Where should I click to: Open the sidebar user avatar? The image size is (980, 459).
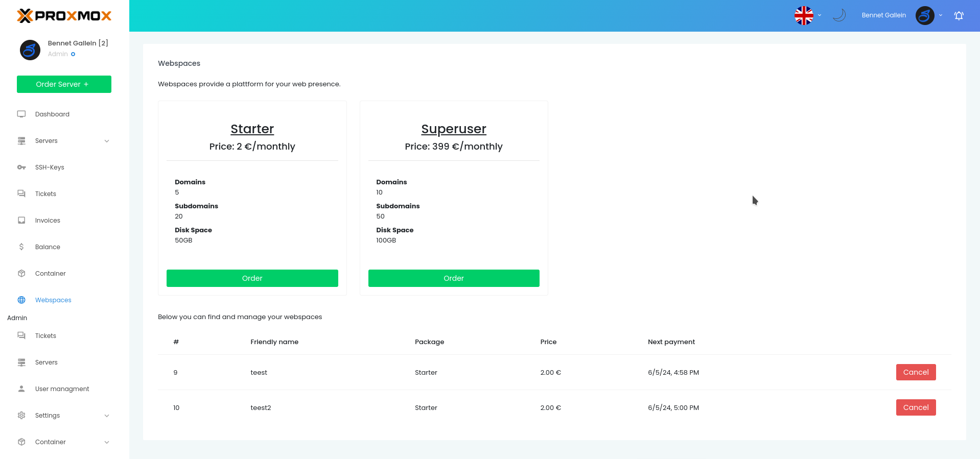(30, 50)
